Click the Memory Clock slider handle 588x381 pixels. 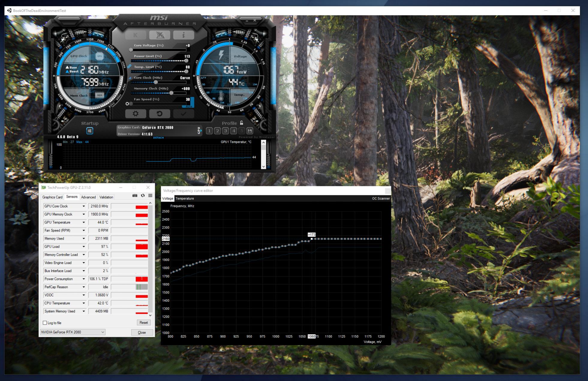click(171, 93)
